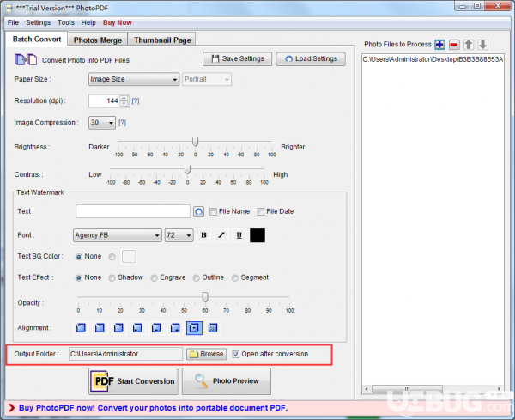515x420 pixels.
Task: Set watermark alignment to bottom-center
Action: click(x=156, y=327)
